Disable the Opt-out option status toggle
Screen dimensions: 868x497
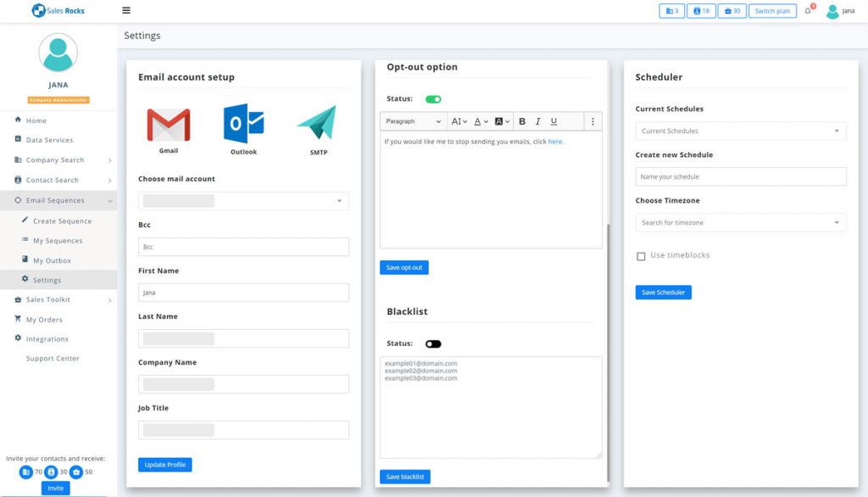click(x=433, y=99)
